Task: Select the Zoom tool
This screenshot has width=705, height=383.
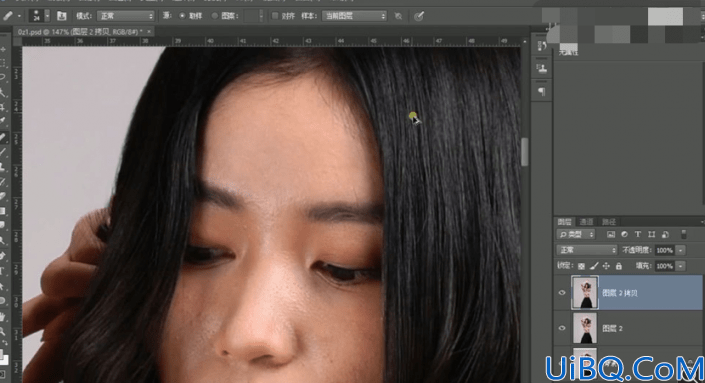Action: point(3,331)
